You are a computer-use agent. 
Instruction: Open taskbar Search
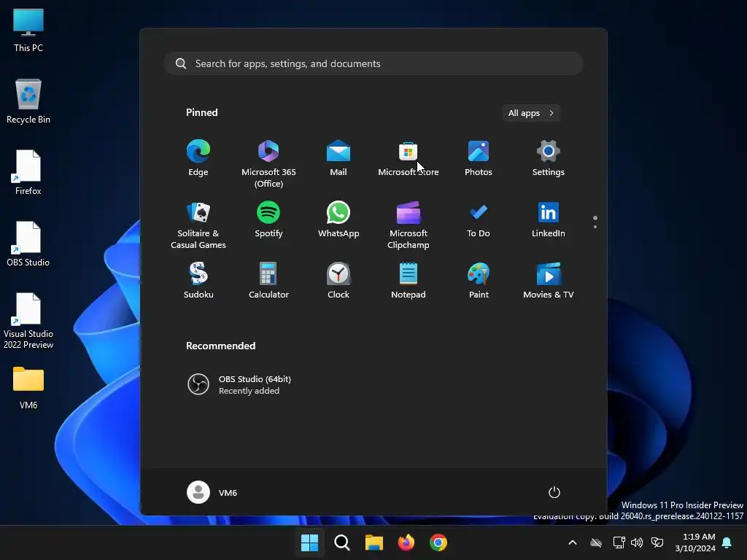coord(341,542)
